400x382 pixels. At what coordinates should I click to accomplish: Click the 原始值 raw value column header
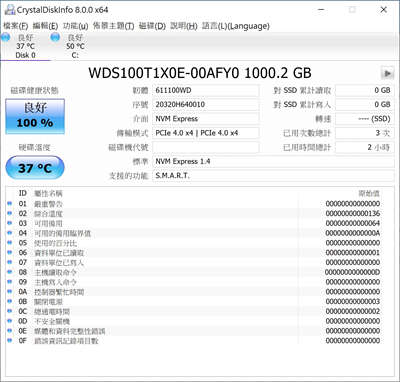pos(369,193)
